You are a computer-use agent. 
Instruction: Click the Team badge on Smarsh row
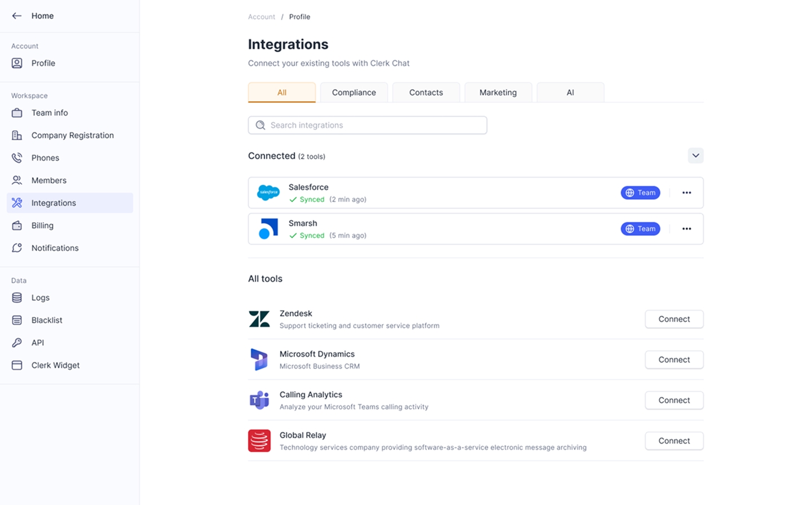pos(640,229)
